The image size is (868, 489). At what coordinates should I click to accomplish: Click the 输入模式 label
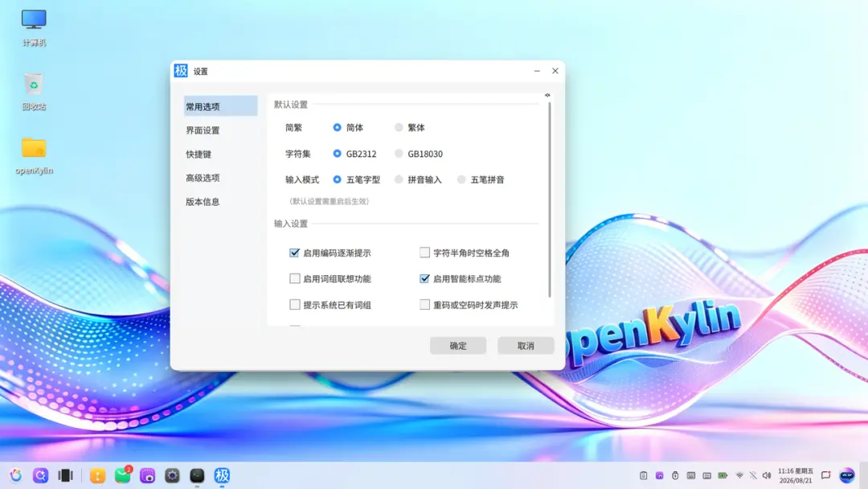click(302, 179)
